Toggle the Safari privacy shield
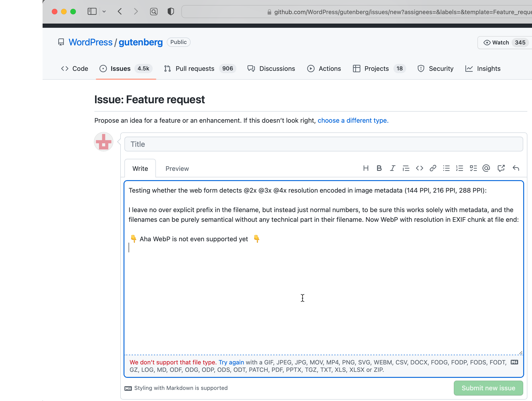Screen dimensions: 532x401 pyautogui.click(x=171, y=11)
